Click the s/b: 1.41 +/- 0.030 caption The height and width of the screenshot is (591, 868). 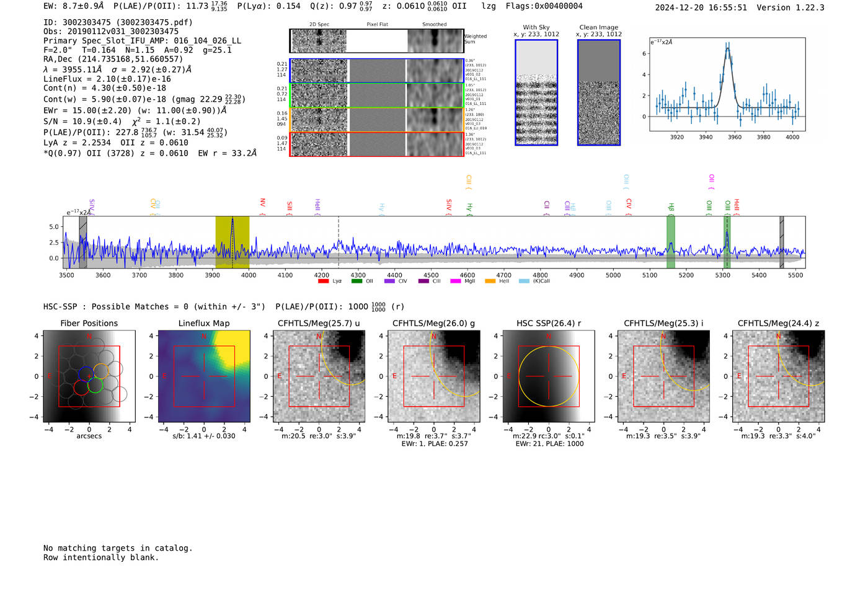click(x=204, y=436)
